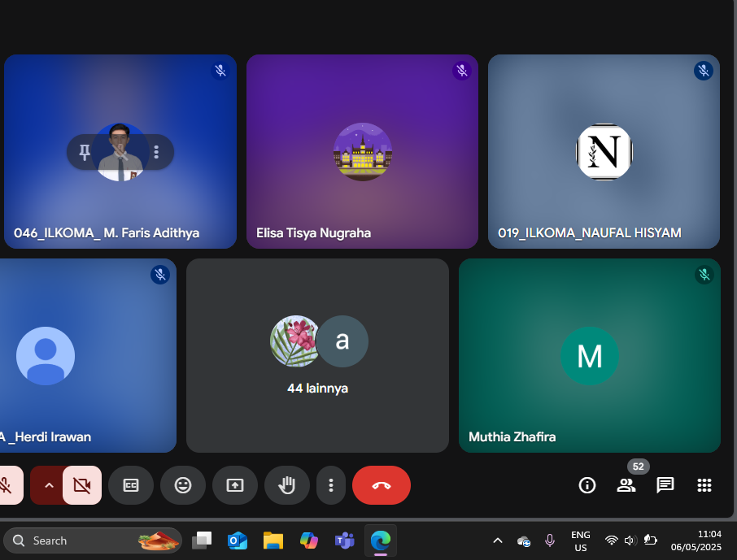Viewport: 737px width, 560px height.
Task: Open the in-call chat panel
Action: coord(665,485)
